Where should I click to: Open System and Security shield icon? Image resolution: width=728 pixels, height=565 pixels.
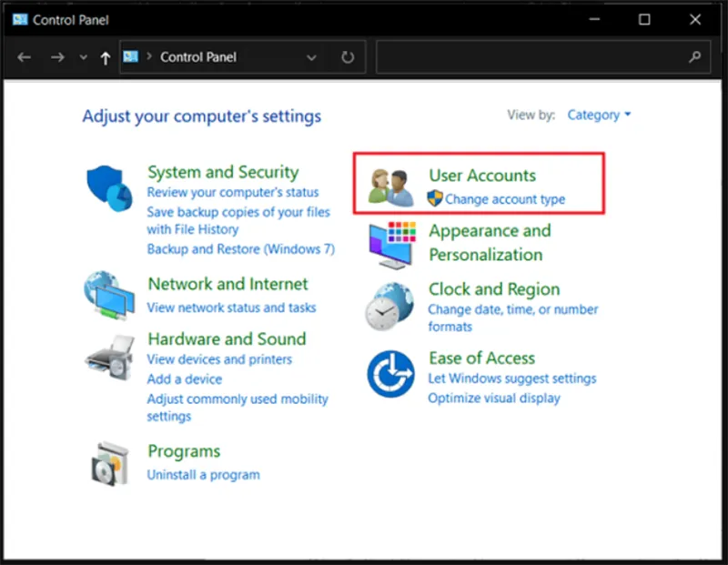coord(109,188)
